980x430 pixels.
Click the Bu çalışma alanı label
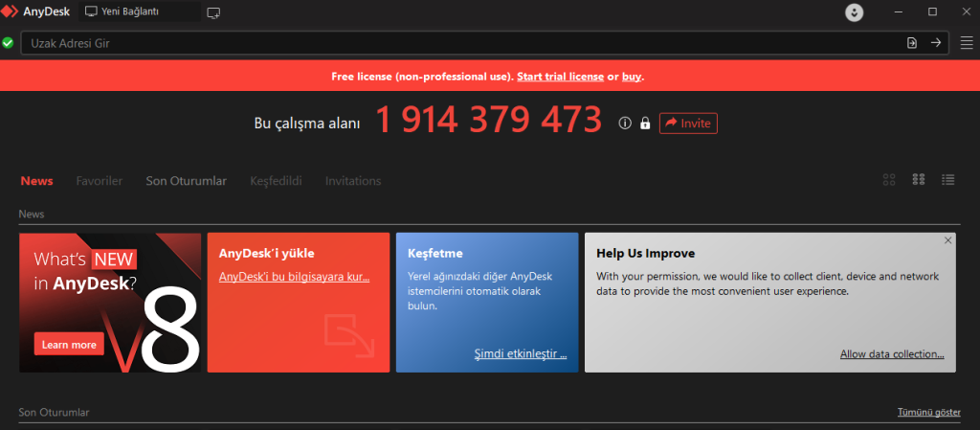click(x=307, y=124)
